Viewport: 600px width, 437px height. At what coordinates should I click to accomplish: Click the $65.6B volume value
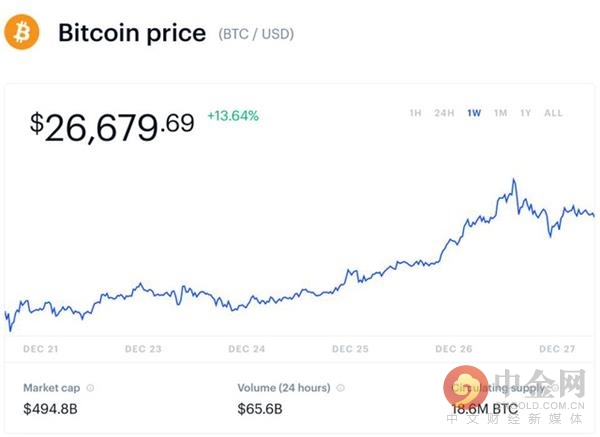(260, 409)
